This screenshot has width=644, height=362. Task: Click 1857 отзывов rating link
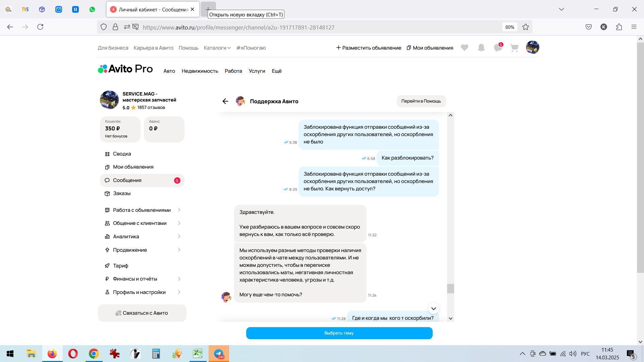coord(151,108)
